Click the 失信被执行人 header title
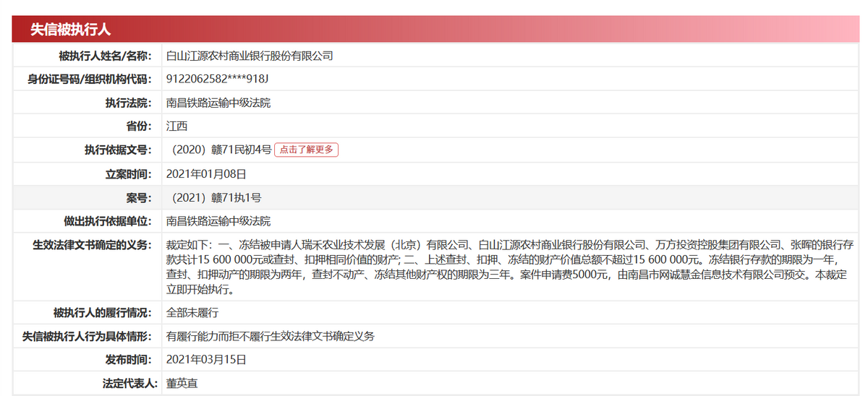Viewport: 868px width, 396px height. tap(70, 30)
